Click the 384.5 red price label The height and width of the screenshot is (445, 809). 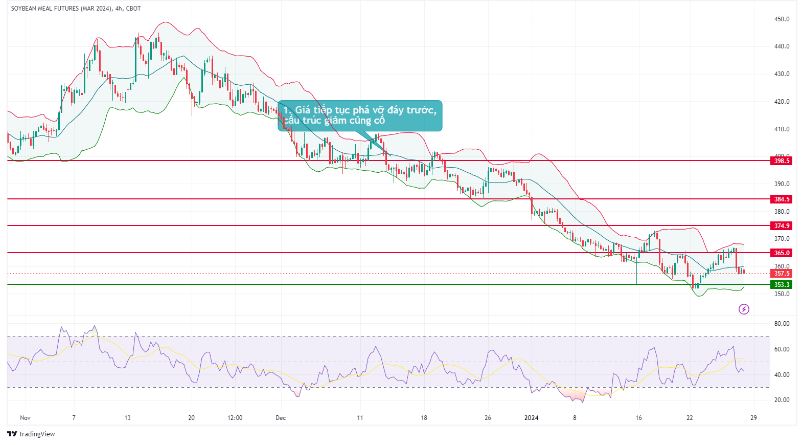coord(782,199)
